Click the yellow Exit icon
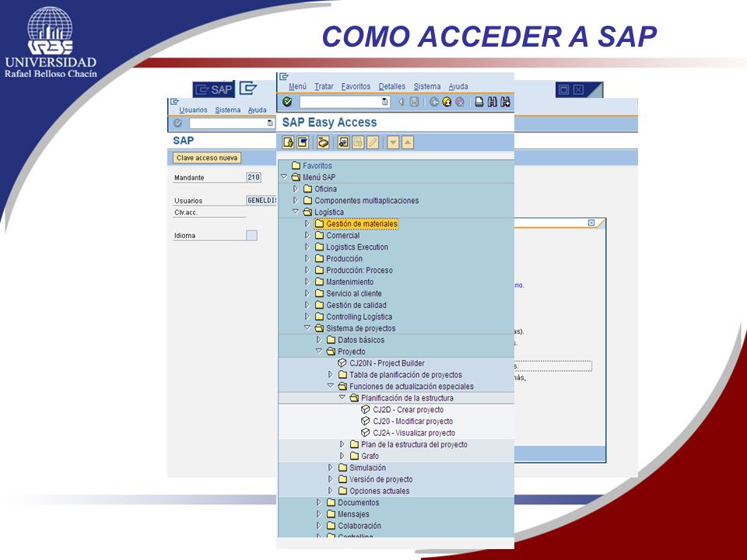Screen dimensions: 747x560 [447, 101]
